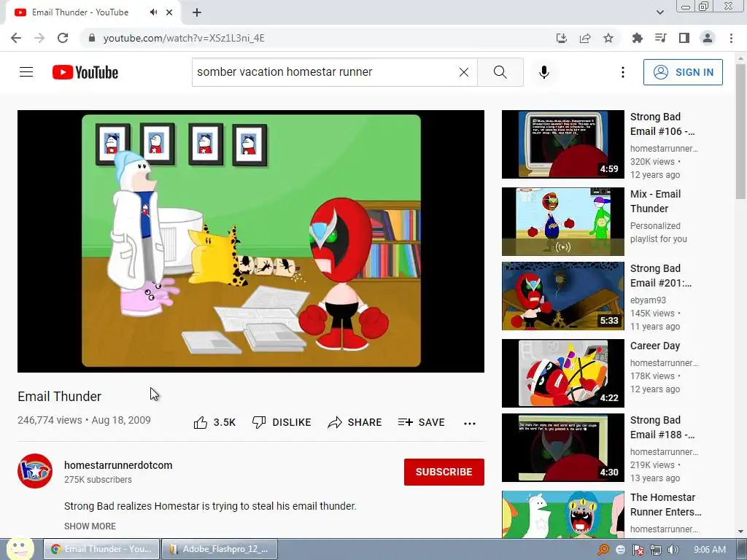Click the flag notification tray icon
The width and height of the screenshot is (747, 560).
pos(638,550)
